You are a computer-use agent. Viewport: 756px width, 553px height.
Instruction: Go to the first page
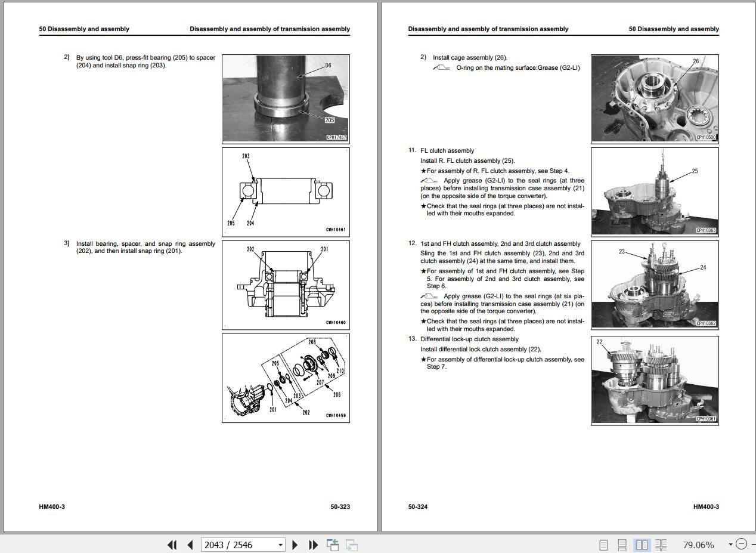[x=172, y=545]
